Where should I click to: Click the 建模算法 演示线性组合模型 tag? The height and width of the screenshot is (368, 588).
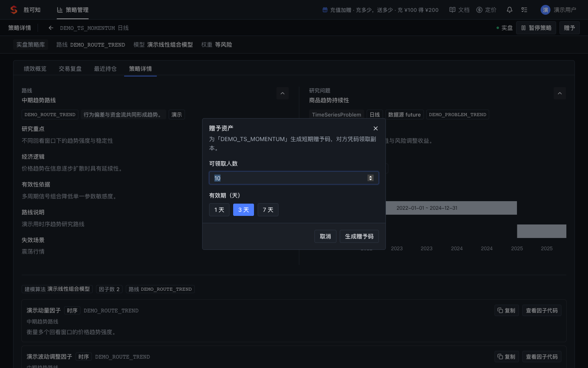[57, 289]
